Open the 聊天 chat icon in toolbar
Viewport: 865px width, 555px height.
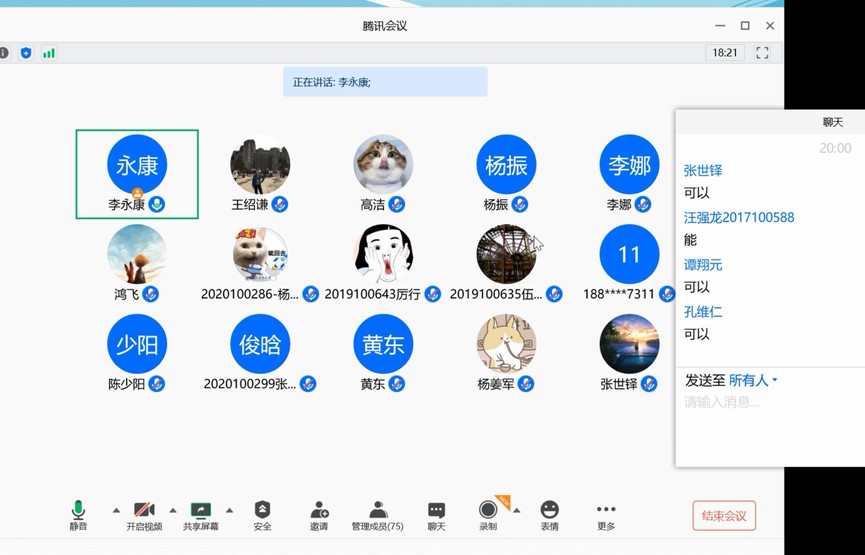tap(436, 510)
